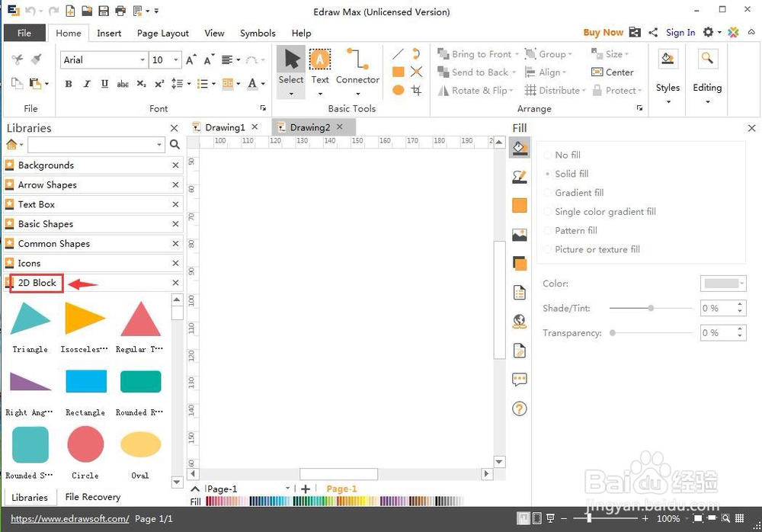The image size is (762, 532).
Task: Adjust the Shade/Tint slider handle
Action: point(651,308)
